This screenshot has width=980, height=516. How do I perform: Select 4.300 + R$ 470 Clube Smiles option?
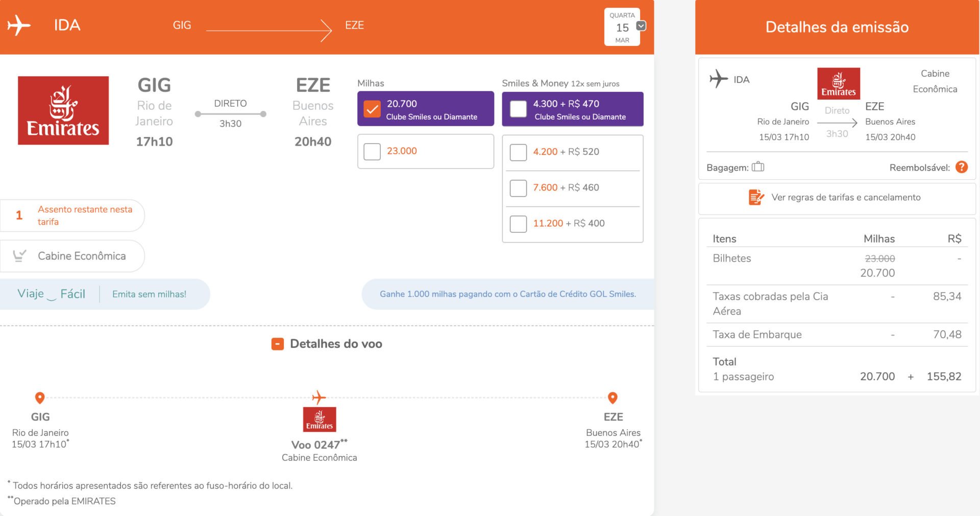pyautogui.click(x=518, y=109)
